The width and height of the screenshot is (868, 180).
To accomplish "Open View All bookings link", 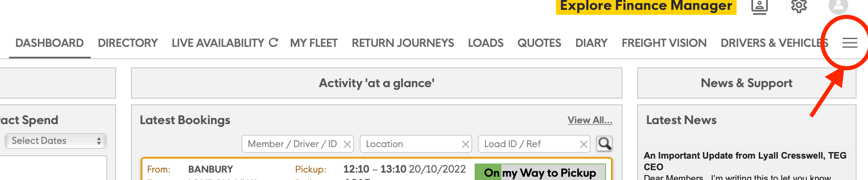I will point(590,120).
